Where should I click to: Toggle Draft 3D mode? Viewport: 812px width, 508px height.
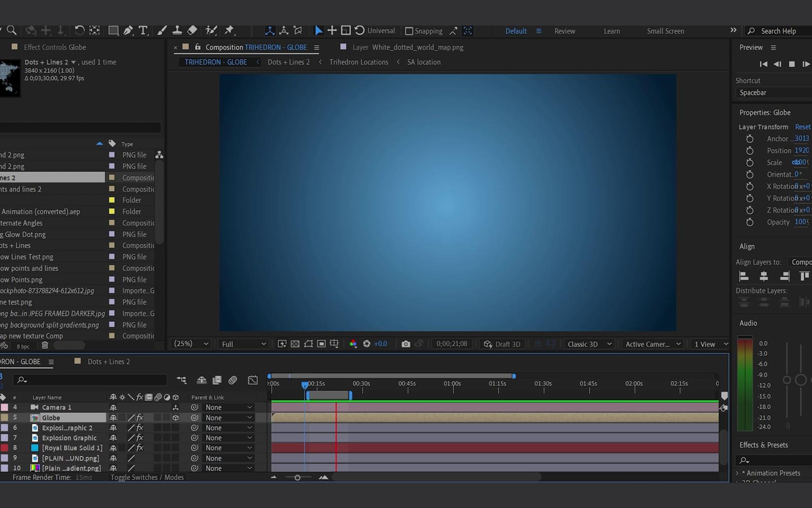(502, 344)
